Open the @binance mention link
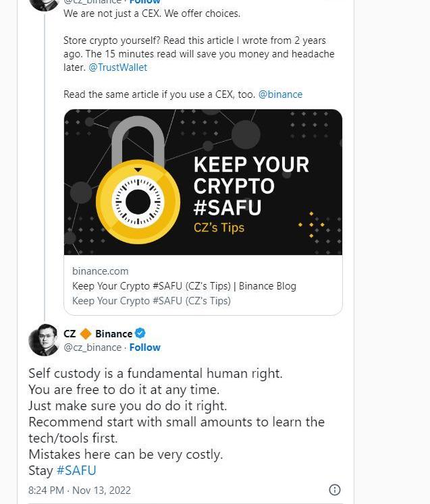The image size is (430, 504). pyautogui.click(x=280, y=94)
